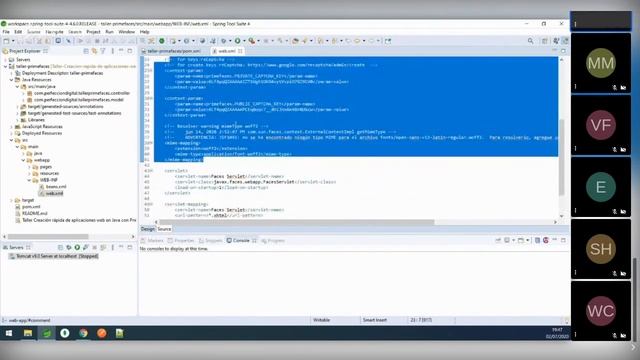Click the Project Explorer filter icon
Image resolution: width=640 pixels, height=360 pixels.
coord(103,51)
